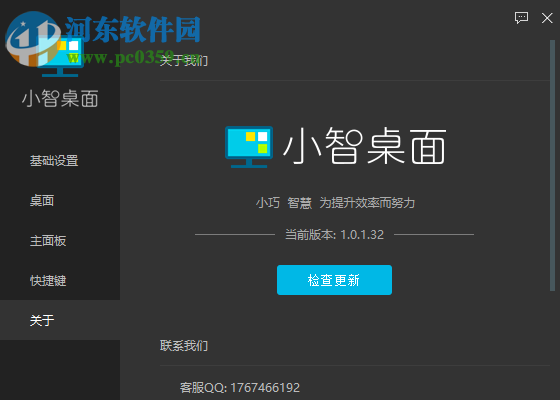Click the central 小智桌面 monitor logo
The width and height of the screenshot is (560, 400).
point(249,147)
